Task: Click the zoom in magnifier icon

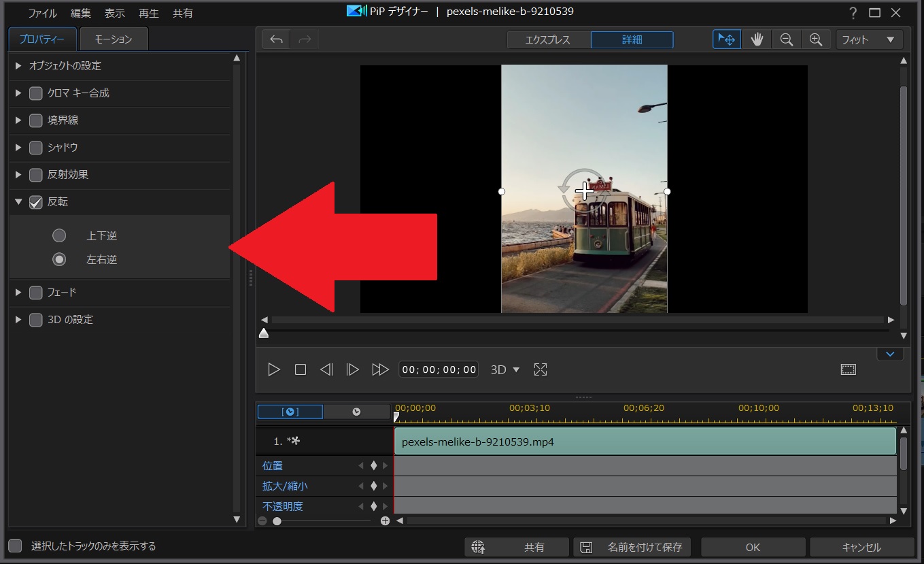Action: 816,39
